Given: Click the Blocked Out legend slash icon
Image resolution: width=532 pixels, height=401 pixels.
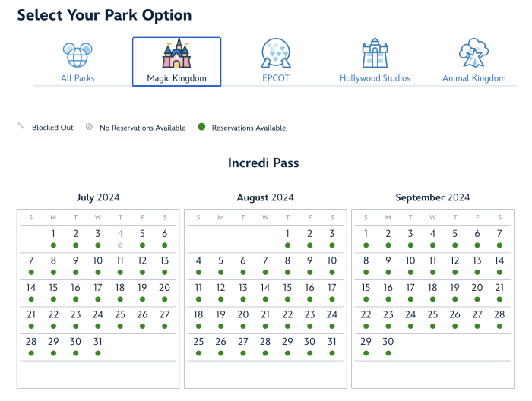Looking at the screenshot, I should click(x=21, y=126).
